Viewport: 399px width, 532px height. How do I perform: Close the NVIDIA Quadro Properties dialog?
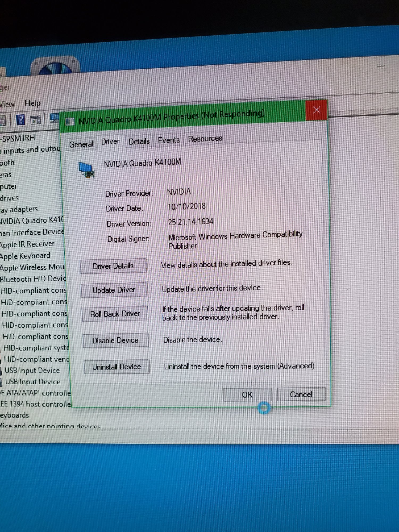(316, 110)
